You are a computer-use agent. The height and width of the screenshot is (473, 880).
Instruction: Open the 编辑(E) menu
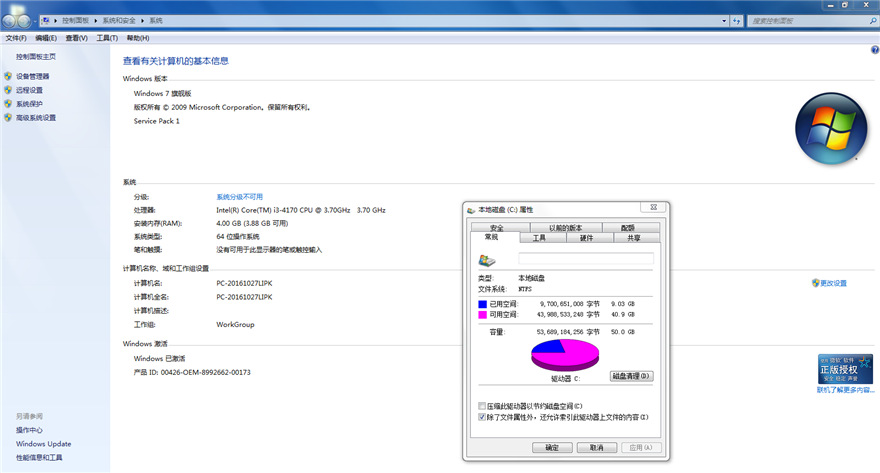(x=46, y=38)
